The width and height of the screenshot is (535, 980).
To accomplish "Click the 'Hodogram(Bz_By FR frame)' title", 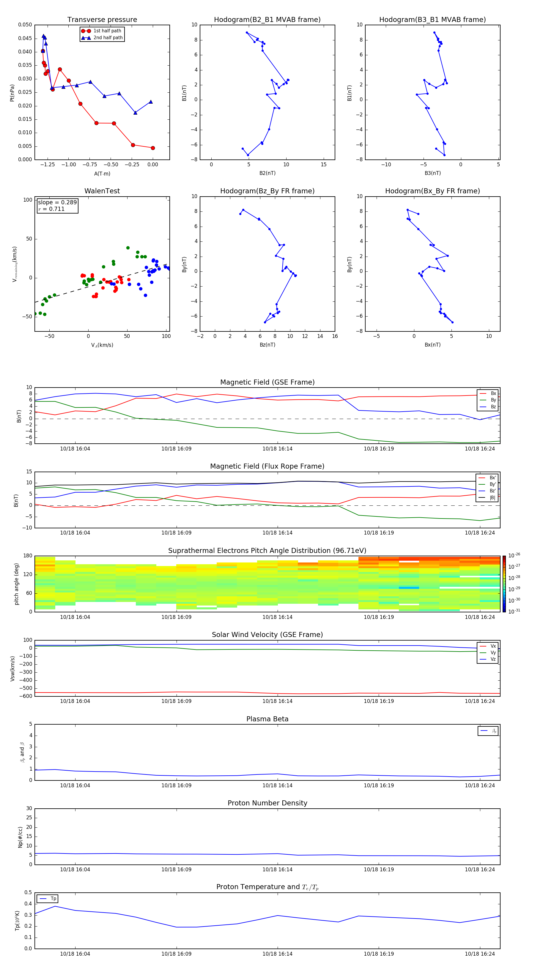I will pos(267,191).
